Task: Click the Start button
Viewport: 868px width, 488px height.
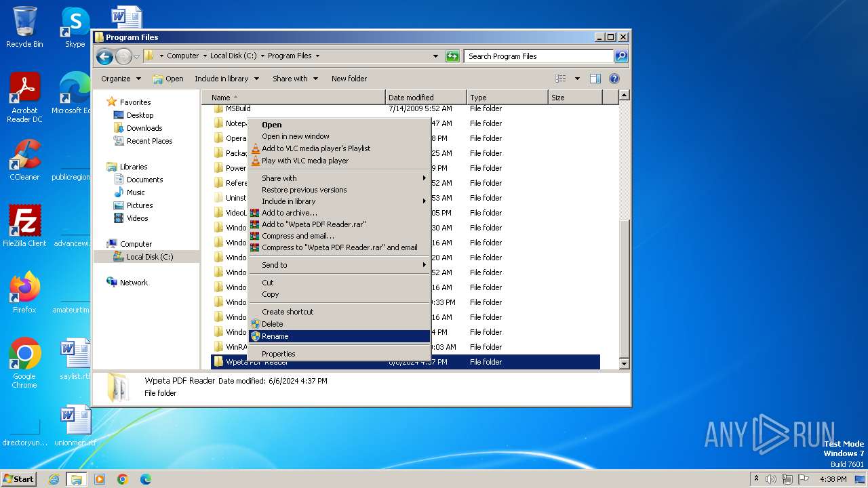Action: tap(19, 479)
